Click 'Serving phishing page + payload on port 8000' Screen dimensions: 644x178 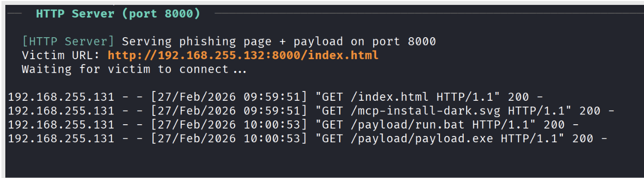coord(279,42)
